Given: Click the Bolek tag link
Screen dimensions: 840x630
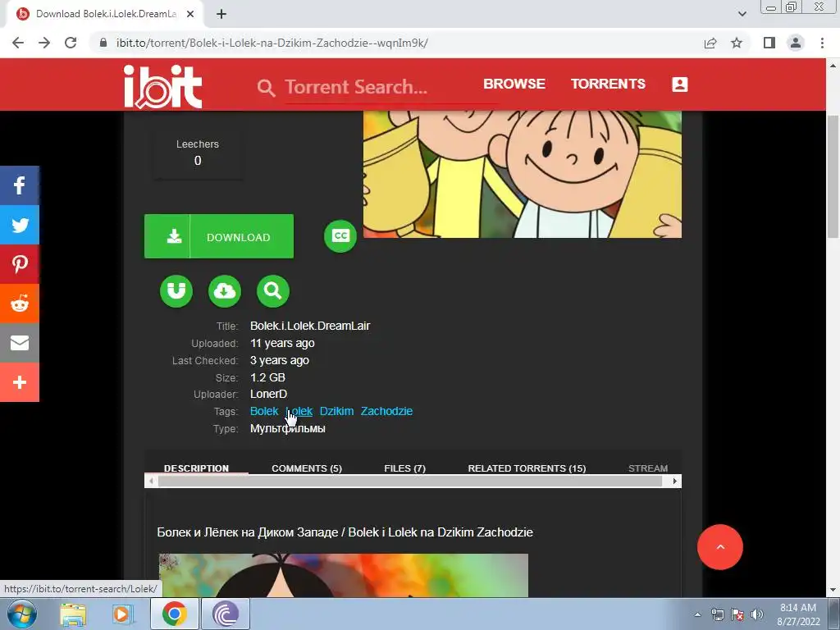Looking at the screenshot, I should click(264, 411).
